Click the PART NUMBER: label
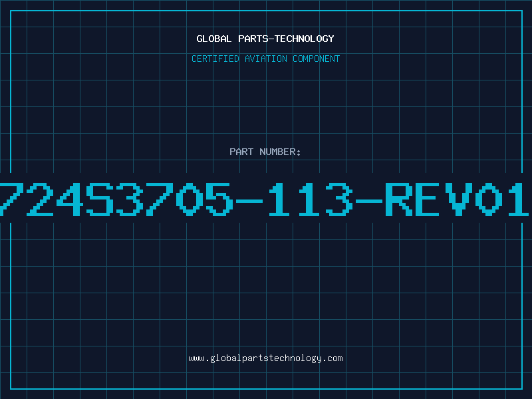532x399 pixels. coord(265,152)
